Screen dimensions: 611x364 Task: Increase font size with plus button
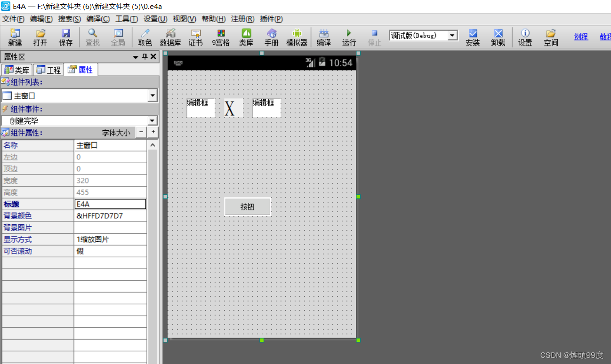pos(153,133)
